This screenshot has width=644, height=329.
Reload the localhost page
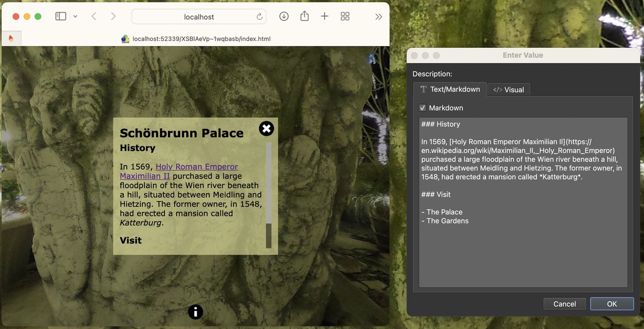260,16
